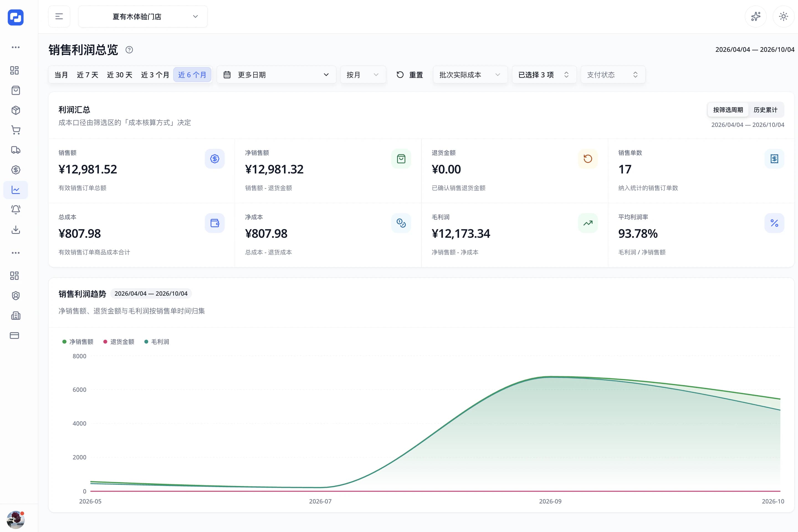The height and width of the screenshot is (532, 798).
Task: Open the top dashboard grid sidebar icon
Action: pyautogui.click(x=15, y=70)
